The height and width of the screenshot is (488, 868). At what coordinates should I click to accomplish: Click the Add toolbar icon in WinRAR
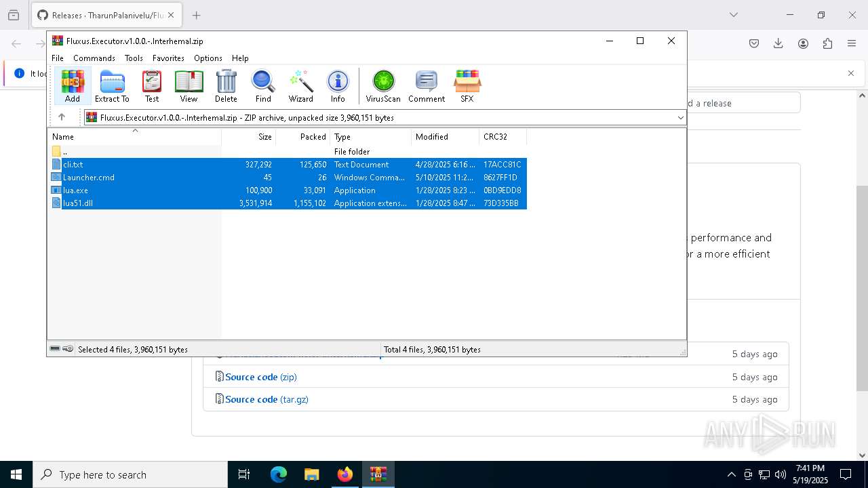pos(73,86)
